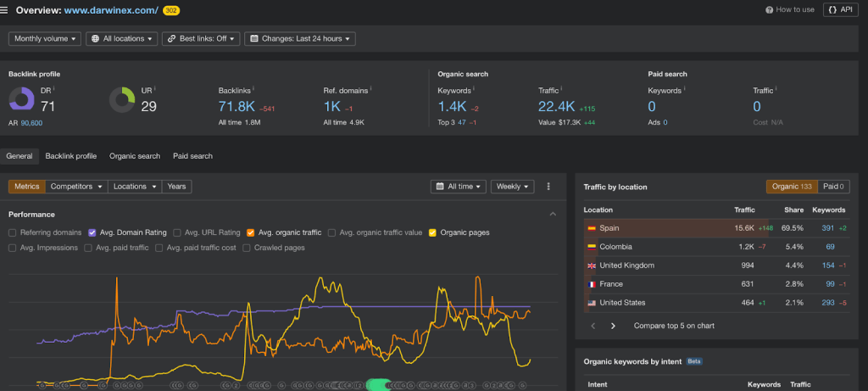Select the Organic 133 toggle
This screenshot has width=868, height=391.
(792, 187)
